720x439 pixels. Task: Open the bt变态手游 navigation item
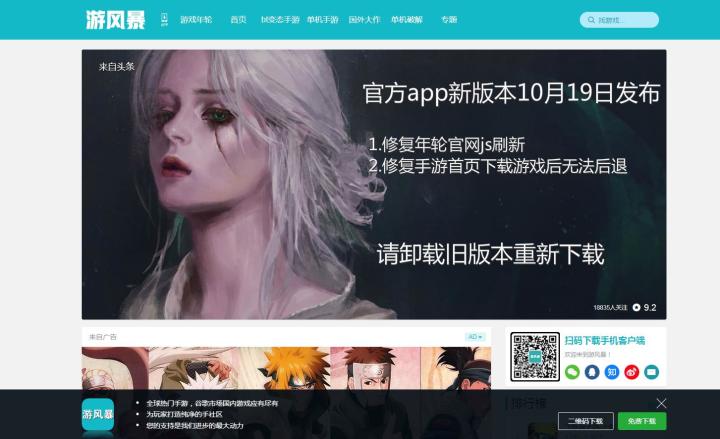(x=280, y=20)
